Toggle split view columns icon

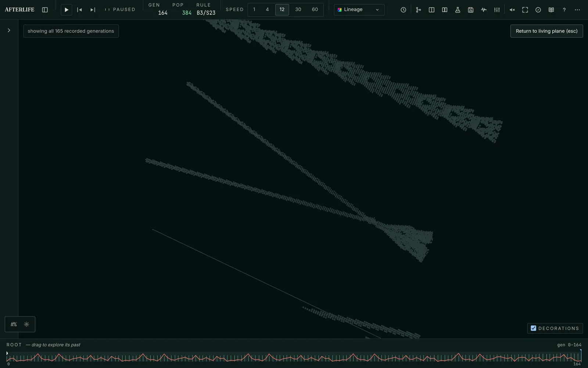[431, 10]
